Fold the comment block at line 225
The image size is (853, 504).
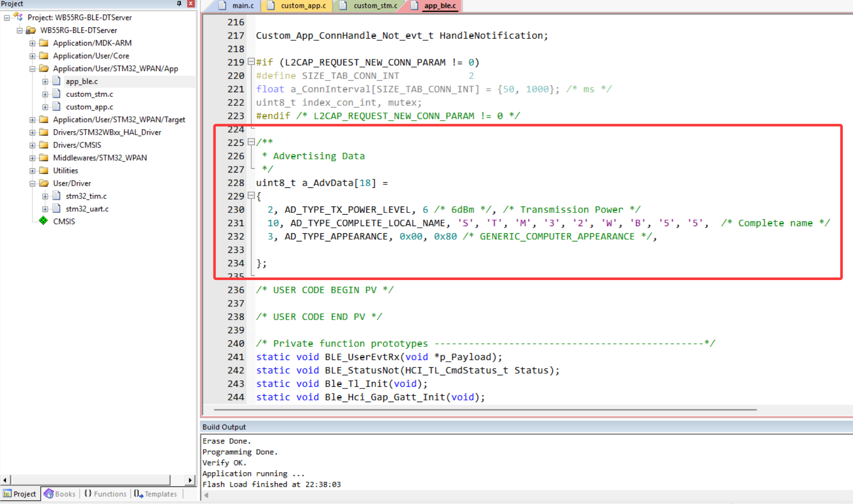click(251, 142)
